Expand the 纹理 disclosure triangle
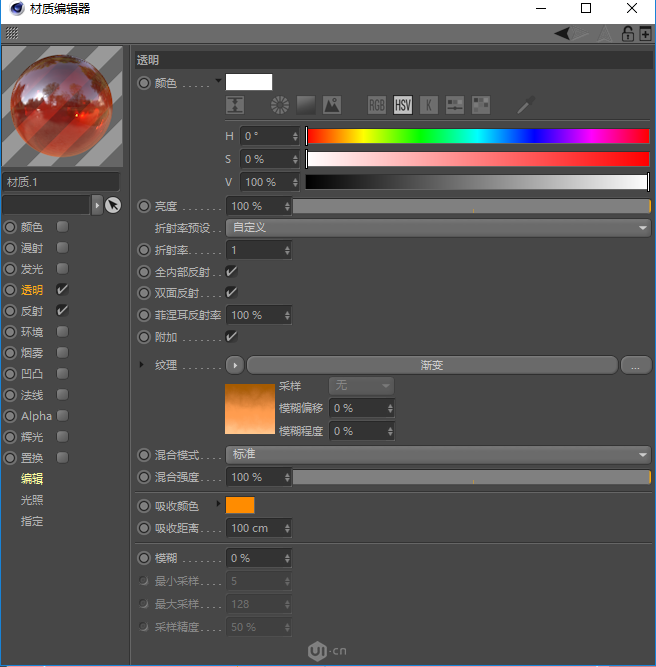 pos(142,365)
